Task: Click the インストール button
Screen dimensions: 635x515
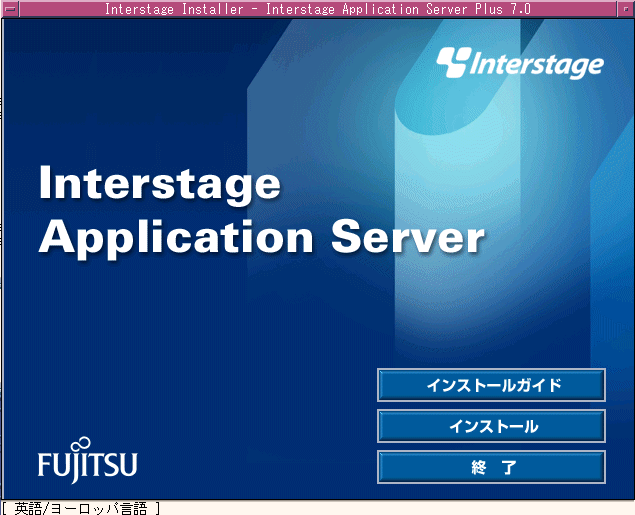Action: pos(491,426)
